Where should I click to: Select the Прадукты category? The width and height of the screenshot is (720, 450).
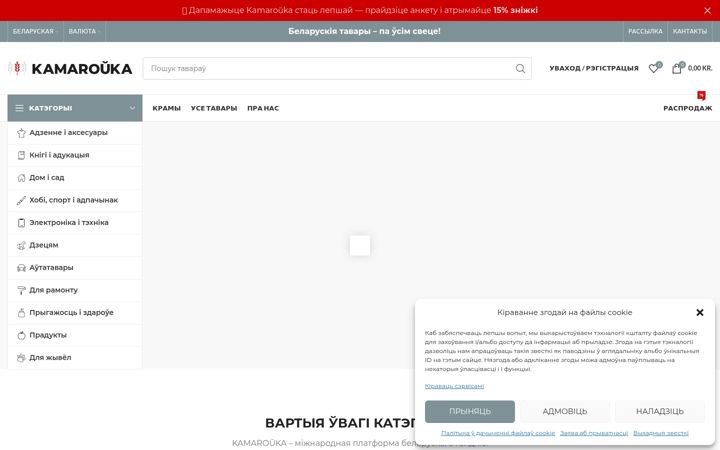[75, 335]
